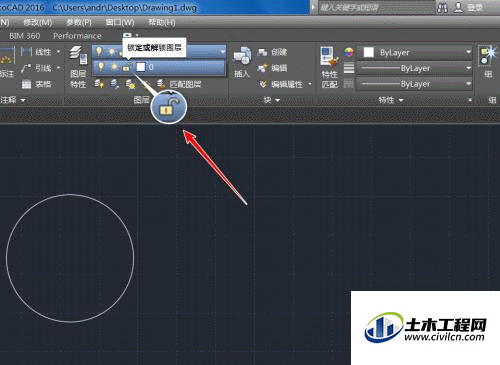Click the Linear dimension (线性) tool icon
The width and height of the screenshot is (500, 365).
(x=26, y=52)
